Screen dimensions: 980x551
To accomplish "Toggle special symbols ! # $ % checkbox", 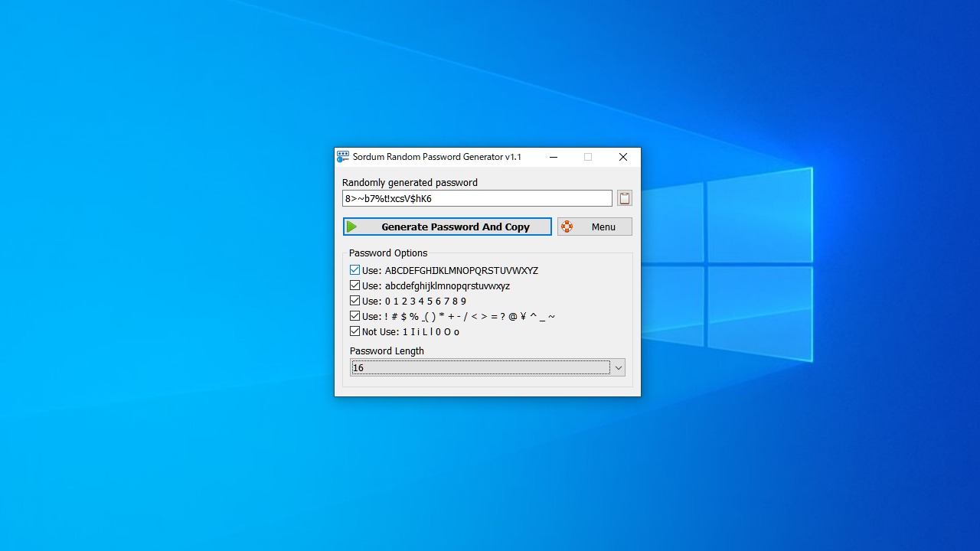I will tap(354, 316).
